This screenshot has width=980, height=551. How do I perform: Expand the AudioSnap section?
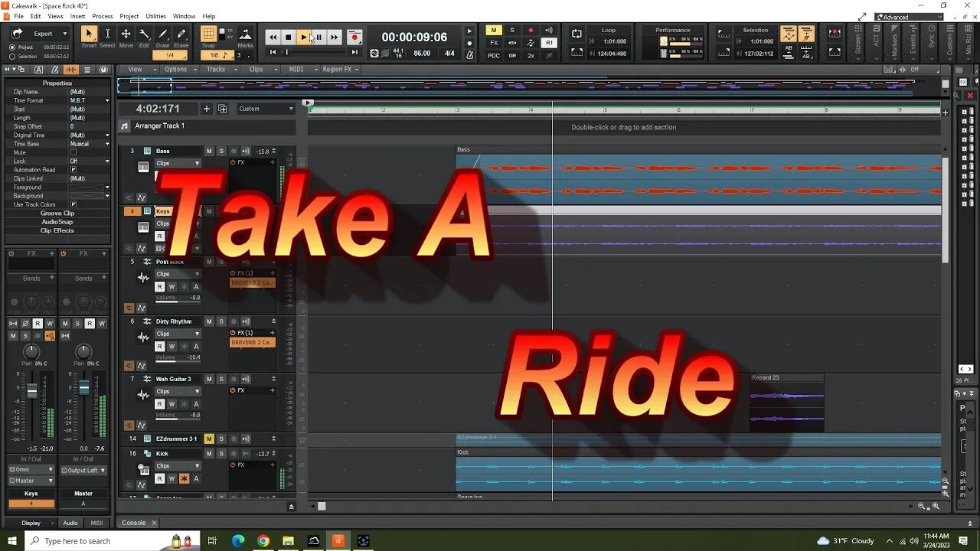tap(57, 222)
